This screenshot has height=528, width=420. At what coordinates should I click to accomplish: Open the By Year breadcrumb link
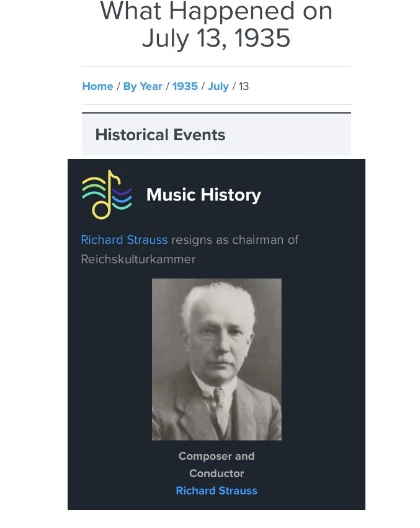[143, 86]
